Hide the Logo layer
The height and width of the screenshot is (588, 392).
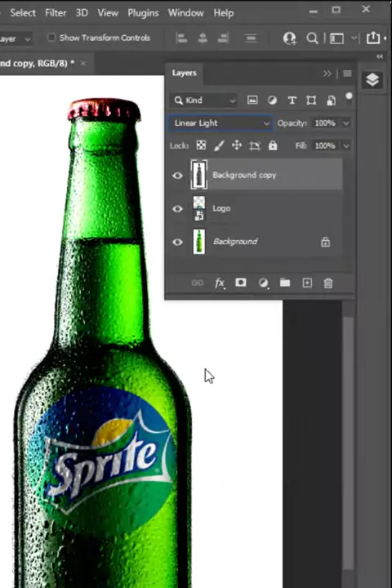177,208
